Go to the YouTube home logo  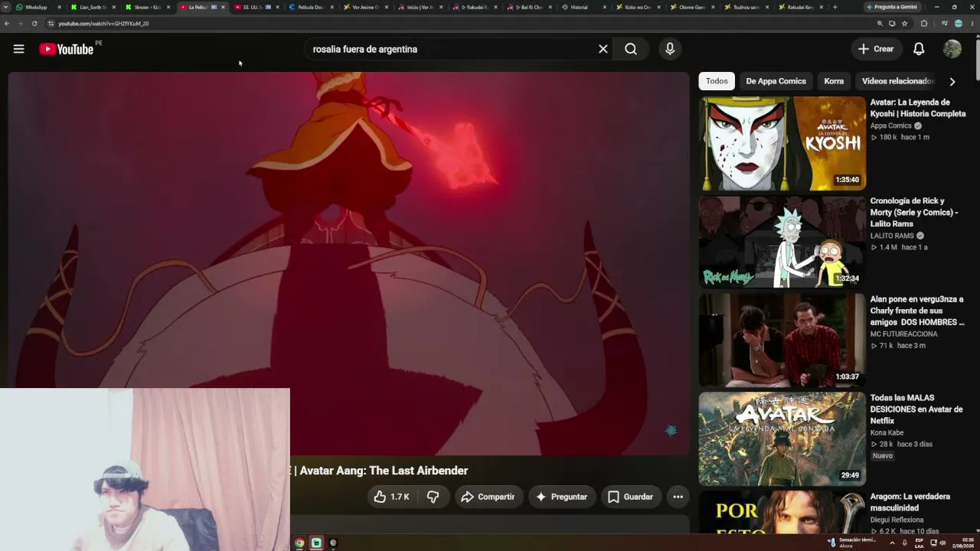tap(66, 49)
